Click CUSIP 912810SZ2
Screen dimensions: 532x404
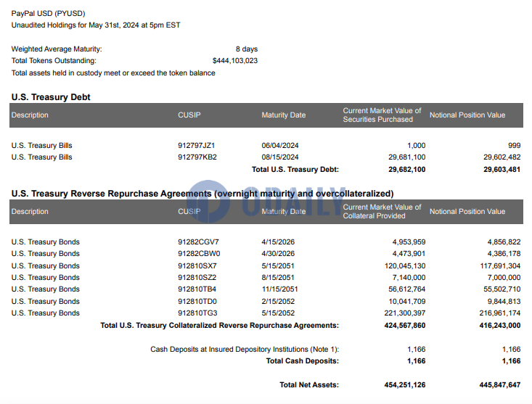point(197,277)
